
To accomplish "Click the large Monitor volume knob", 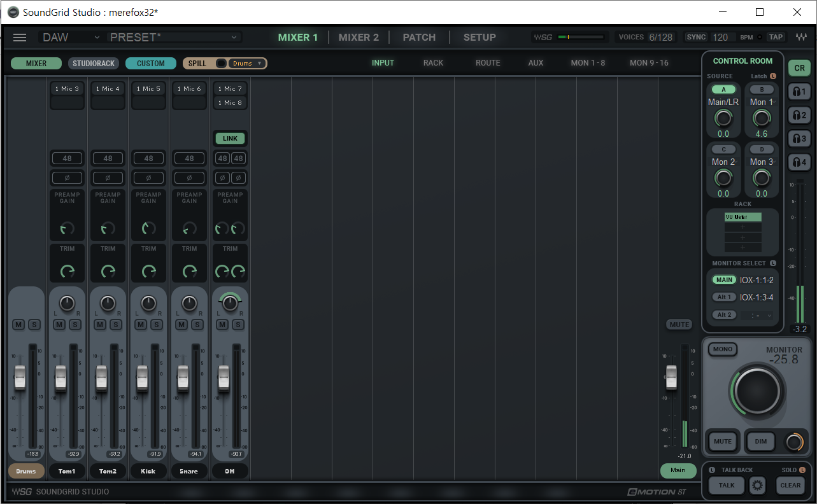I will click(758, 390).
